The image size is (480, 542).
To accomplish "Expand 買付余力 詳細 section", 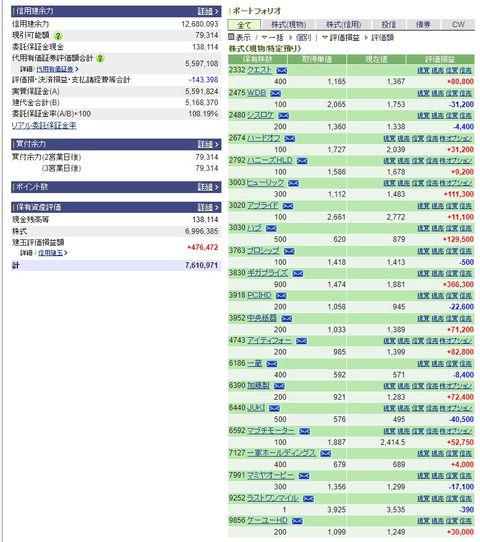I will [209, 144].
